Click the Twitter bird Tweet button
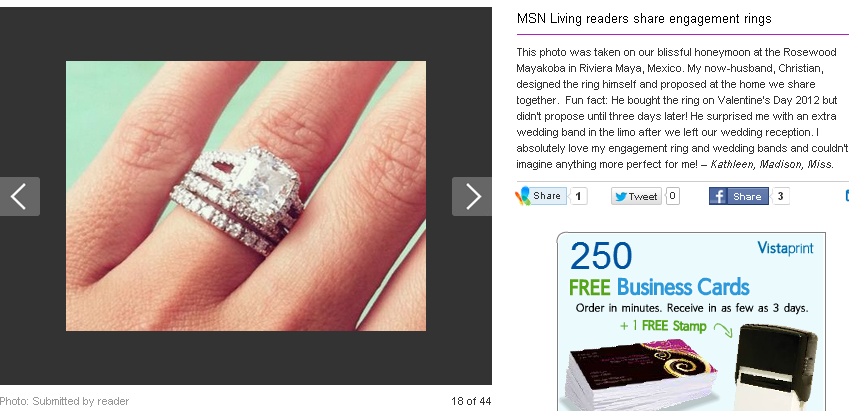 (636, 196)
